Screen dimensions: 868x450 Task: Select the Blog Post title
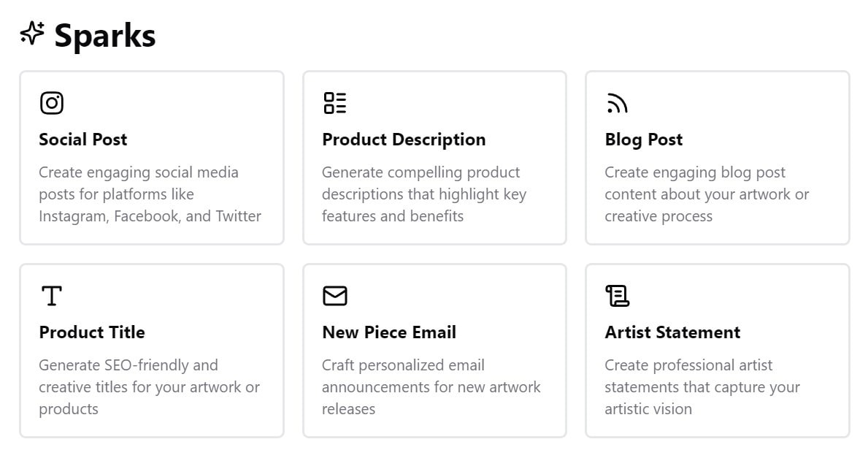(643, 140)
